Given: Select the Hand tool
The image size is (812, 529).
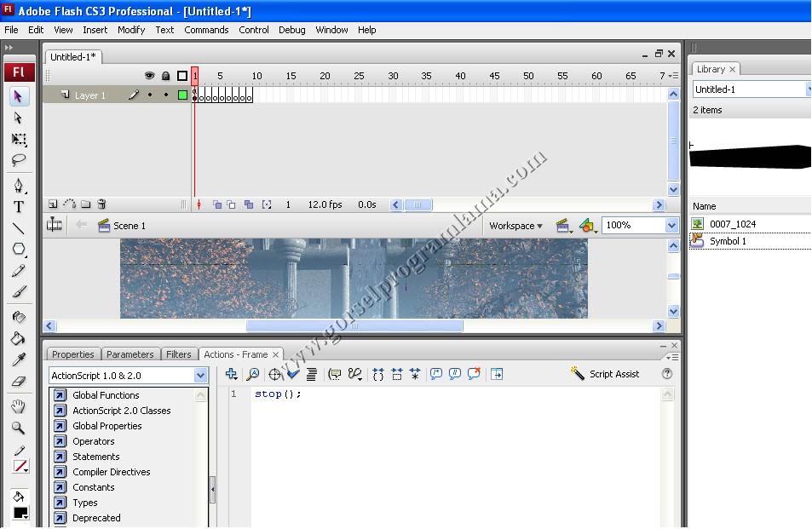Looking at the screenshot, I should point(19,406).
